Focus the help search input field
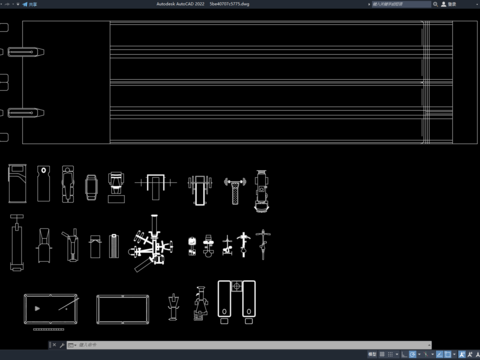480x360 pixels. pyautogui.click(x=401, y=4)
